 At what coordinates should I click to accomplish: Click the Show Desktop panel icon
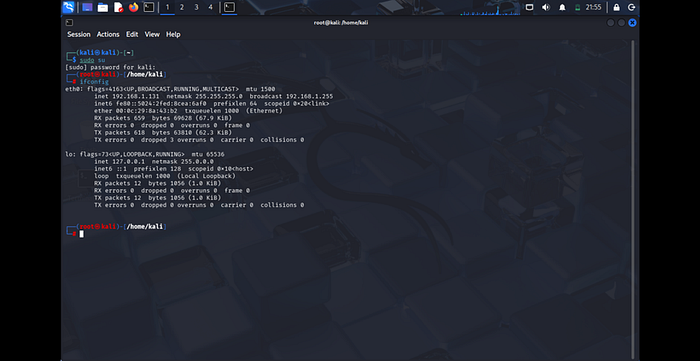(x=88, y=7)
